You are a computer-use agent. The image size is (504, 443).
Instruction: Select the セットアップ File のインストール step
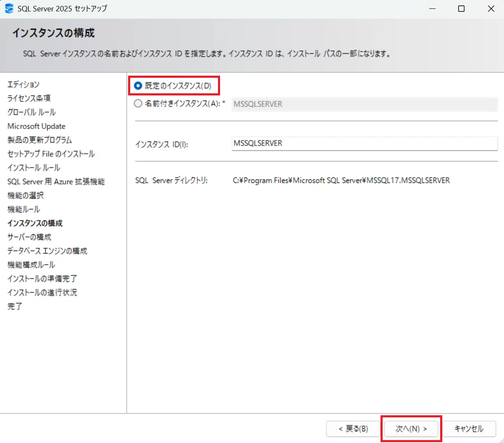pos(51,154)
